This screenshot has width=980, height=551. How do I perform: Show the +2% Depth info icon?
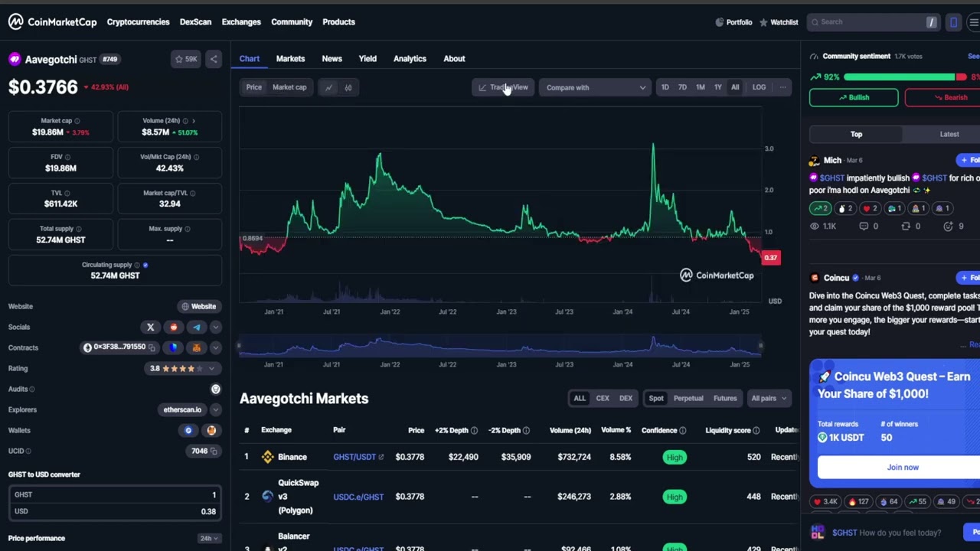point(474,430)
